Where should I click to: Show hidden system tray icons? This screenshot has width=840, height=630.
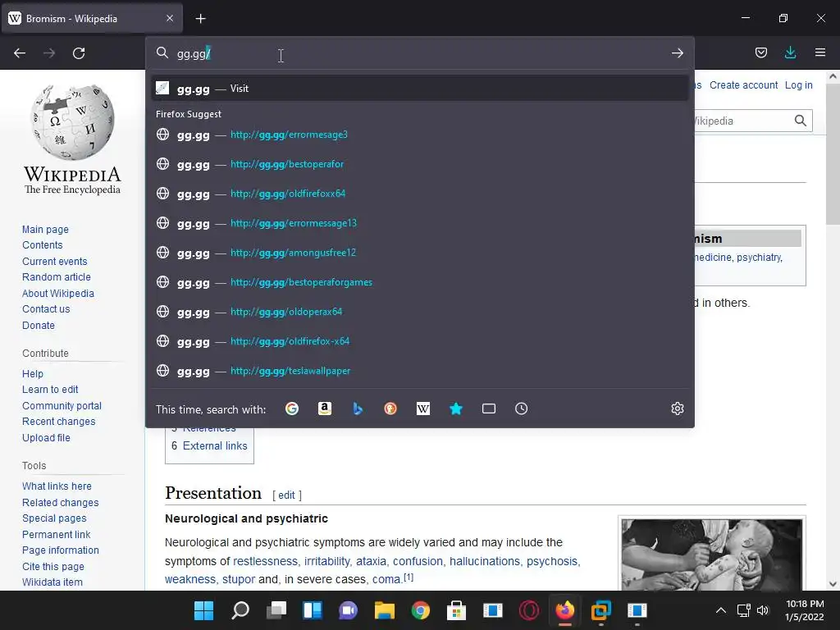point(721,610)
